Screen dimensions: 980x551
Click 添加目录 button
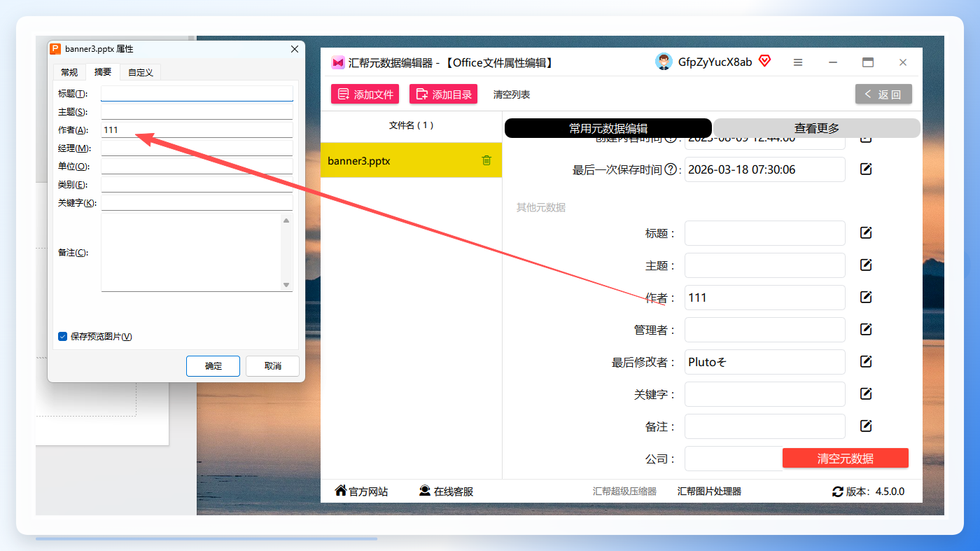[443, 94]
